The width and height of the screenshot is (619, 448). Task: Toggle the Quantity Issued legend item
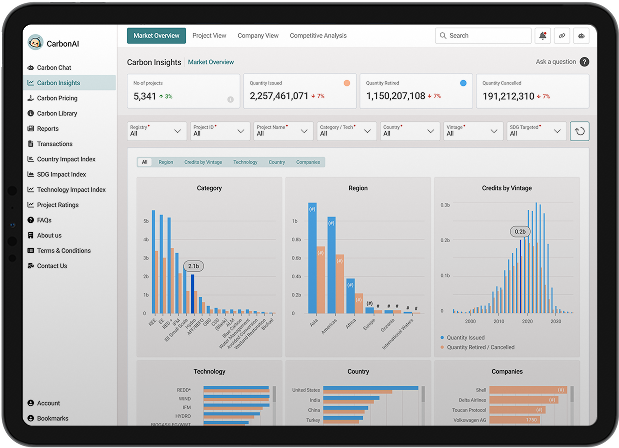[x=470, y=338]
